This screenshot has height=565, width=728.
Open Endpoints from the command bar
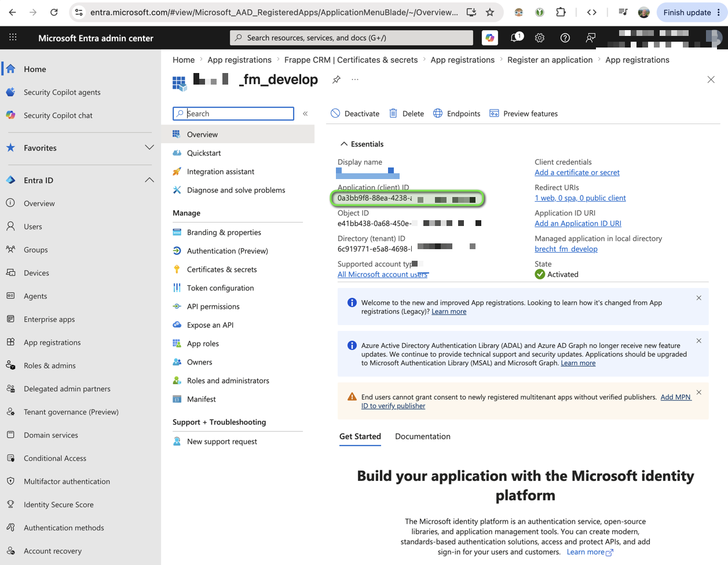click(x=456, y=114)
